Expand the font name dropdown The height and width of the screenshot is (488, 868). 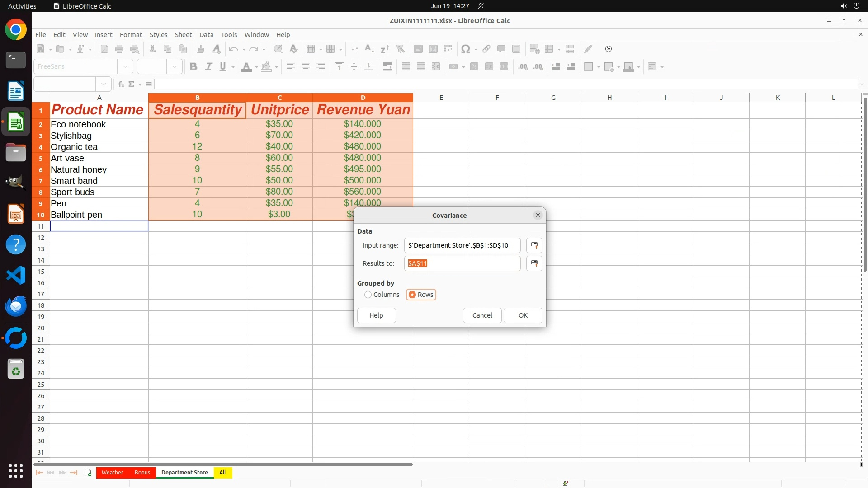pos(125,67)
